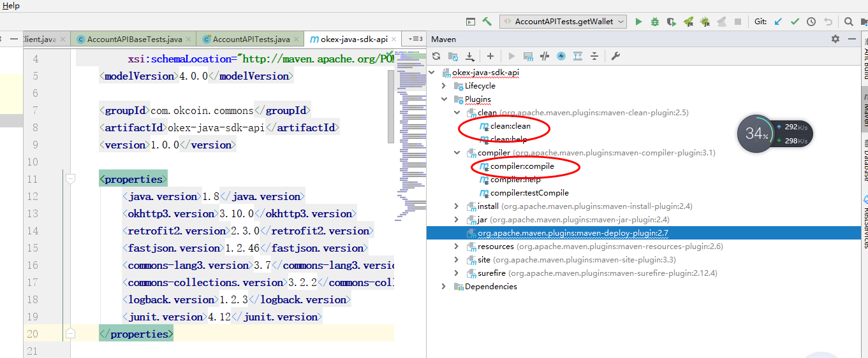Expand the resources plugin node

pyautogui.click(x=457, y=247)
